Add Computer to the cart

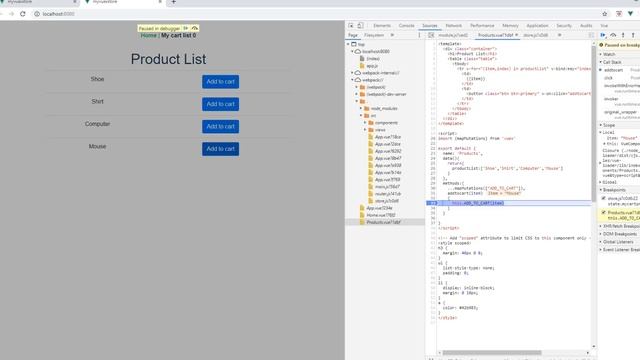pos(220,127)
